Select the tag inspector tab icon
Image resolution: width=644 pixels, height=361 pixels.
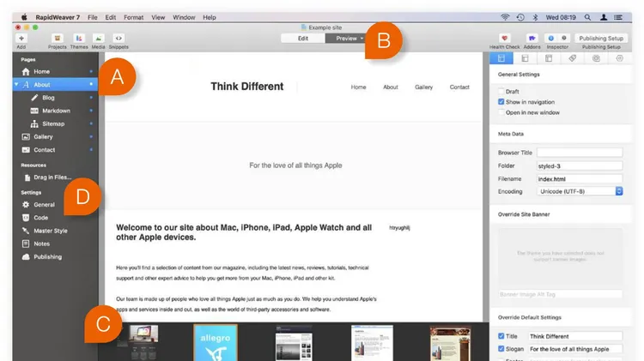(x=572, y=58)
